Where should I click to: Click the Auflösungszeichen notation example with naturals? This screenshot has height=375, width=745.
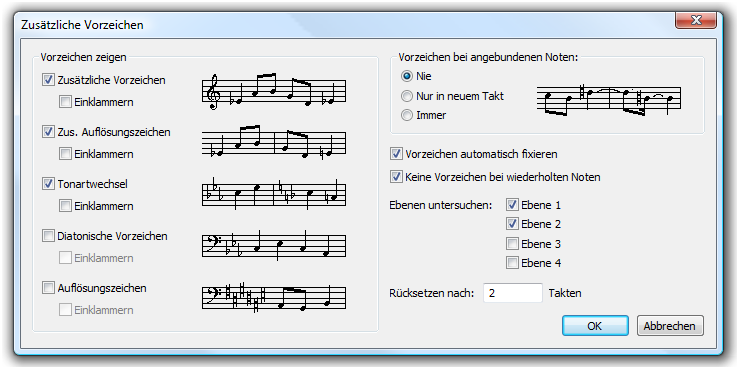[x=274, y=298]
